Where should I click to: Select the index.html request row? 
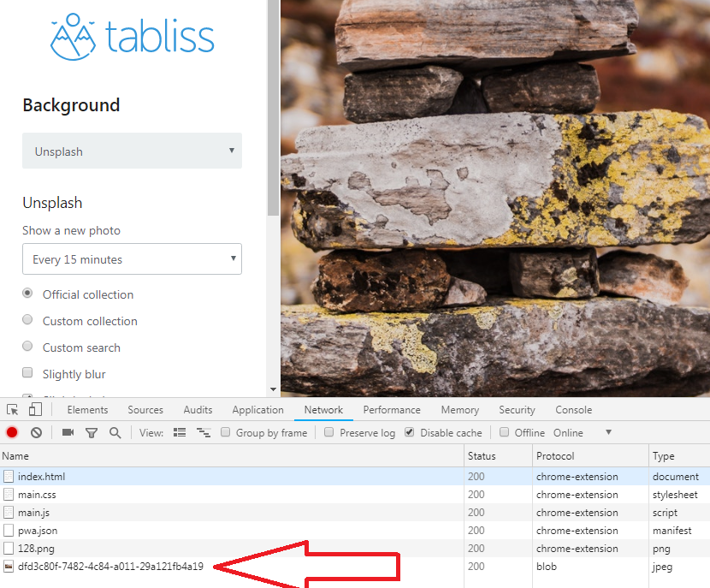(x=355, y=476)
